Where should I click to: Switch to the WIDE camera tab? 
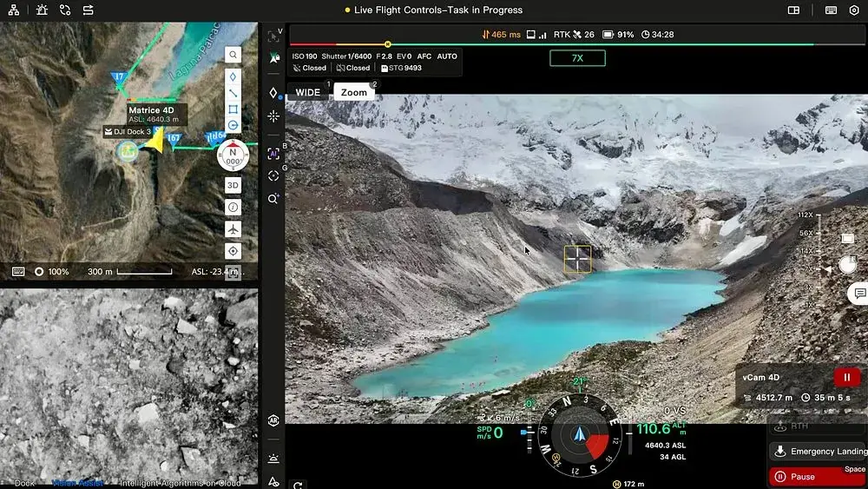tap(308, 92)
